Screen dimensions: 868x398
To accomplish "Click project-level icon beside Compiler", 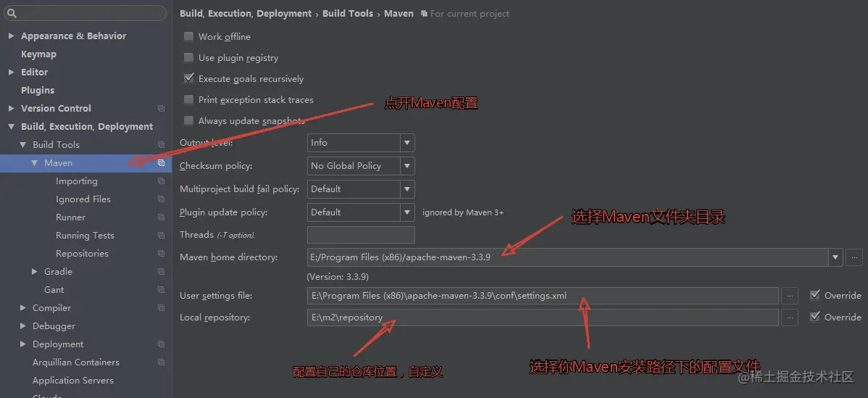I will pos(161,308).
